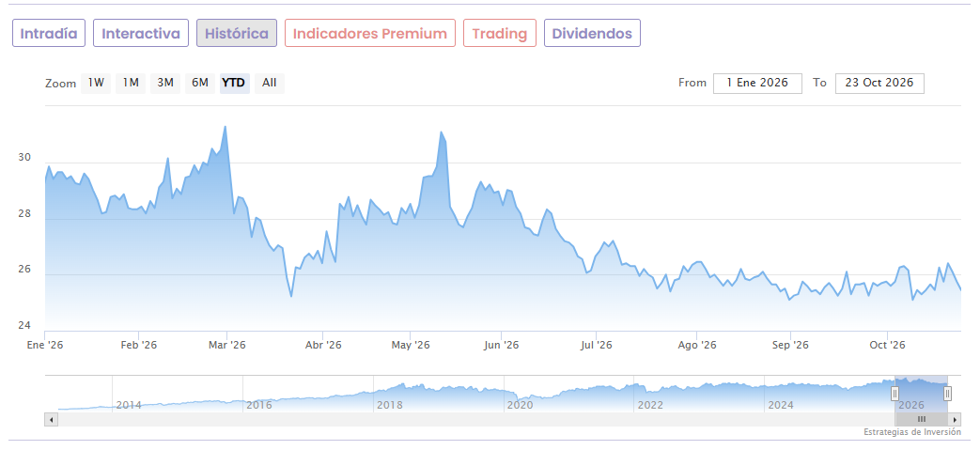Open Indicadores Premium tab
Screen dimensions: 980x450
(x=370, y=33)
